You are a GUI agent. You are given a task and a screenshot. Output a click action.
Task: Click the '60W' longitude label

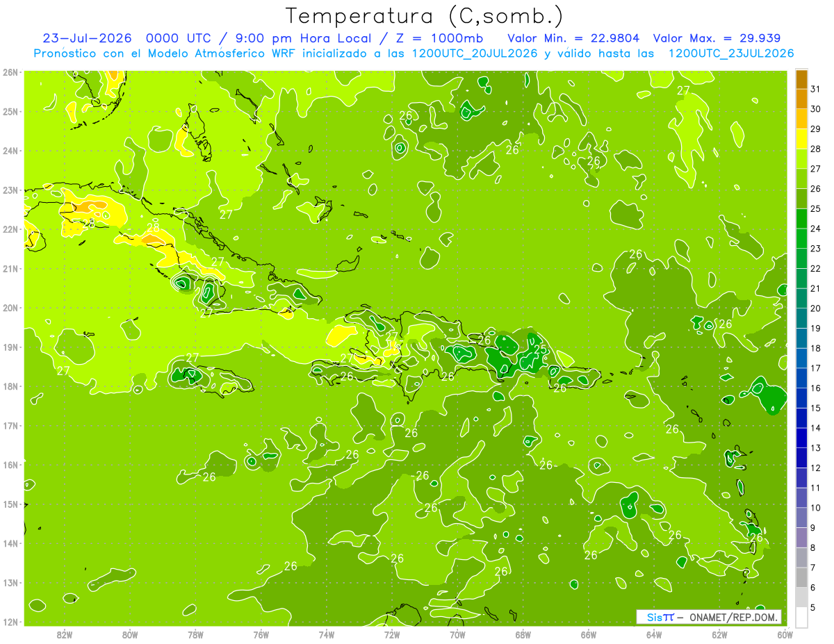[785, 634]
